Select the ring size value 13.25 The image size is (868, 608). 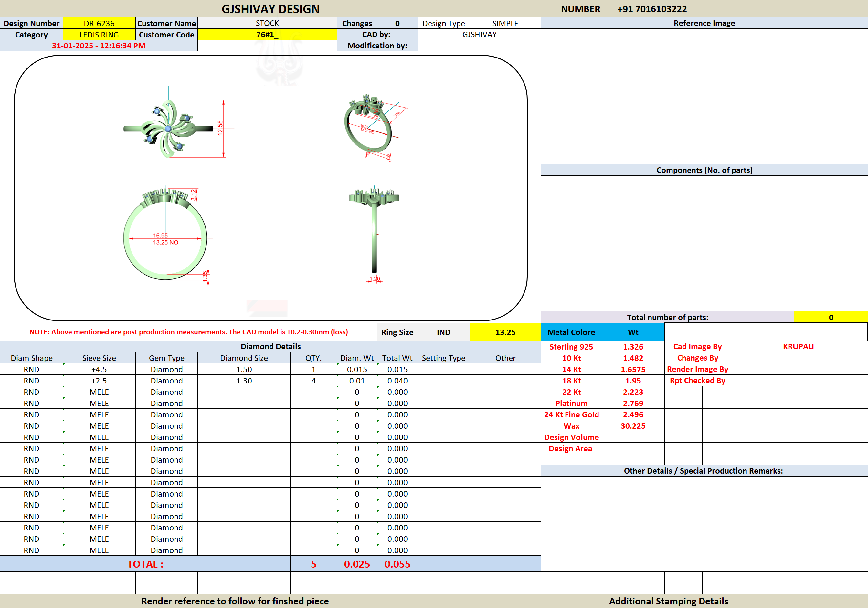pyautogui.click(x=505, y=332)
